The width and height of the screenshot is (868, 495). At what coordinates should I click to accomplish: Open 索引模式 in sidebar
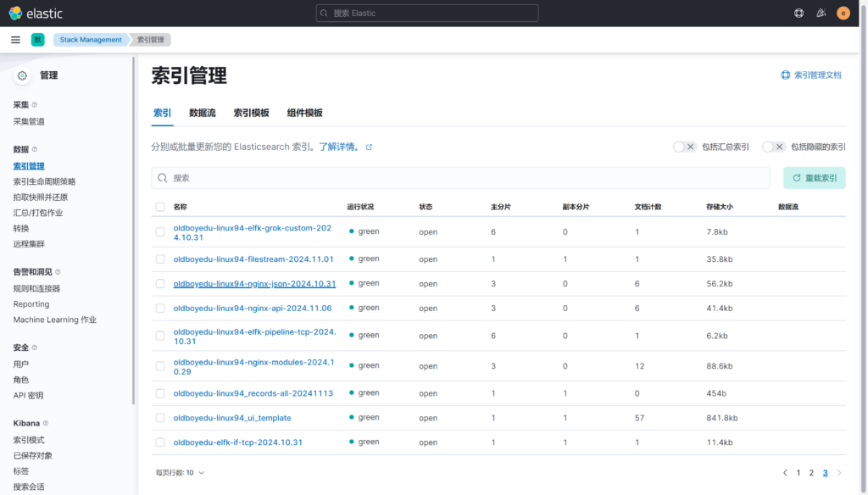click(29, 440)
